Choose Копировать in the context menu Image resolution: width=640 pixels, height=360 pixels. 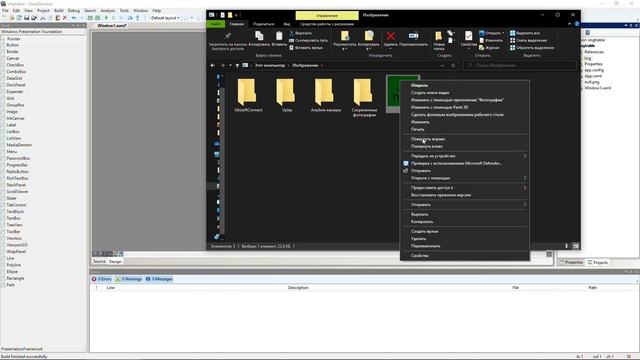pos(464,222)
